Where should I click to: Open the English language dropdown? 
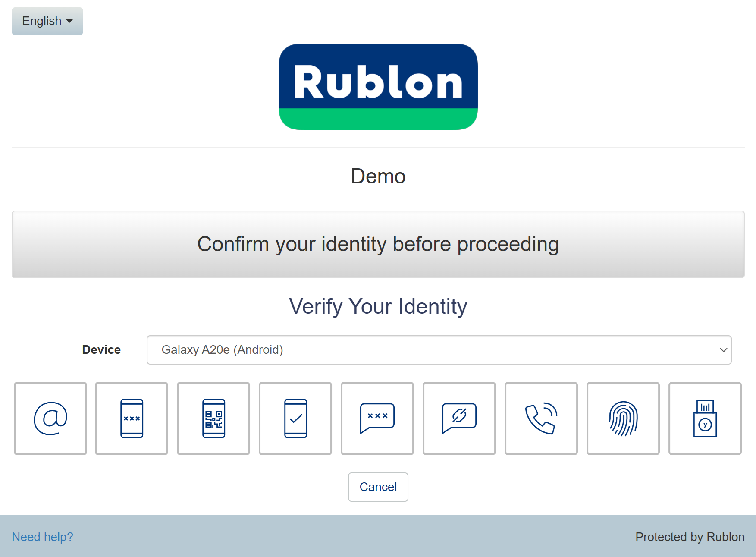tap(47, 21)
